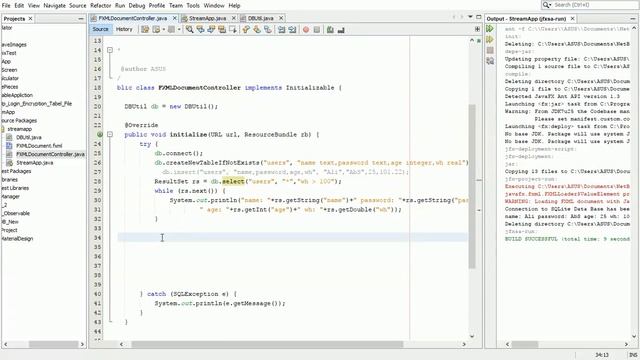Switch editor to History view
Viewport: 640px width, 360px height.
[x=124, y=29]
